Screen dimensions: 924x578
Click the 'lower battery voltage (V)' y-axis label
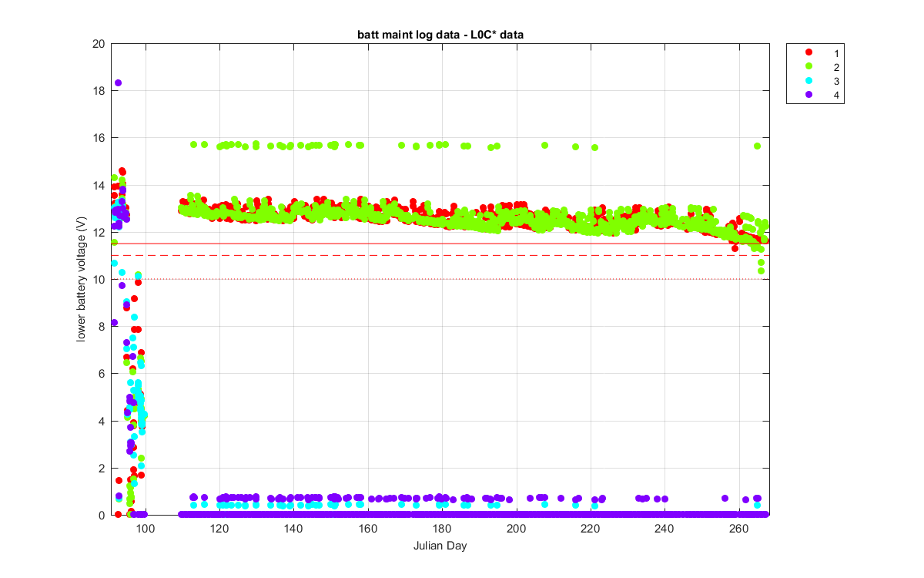(80, 279)
